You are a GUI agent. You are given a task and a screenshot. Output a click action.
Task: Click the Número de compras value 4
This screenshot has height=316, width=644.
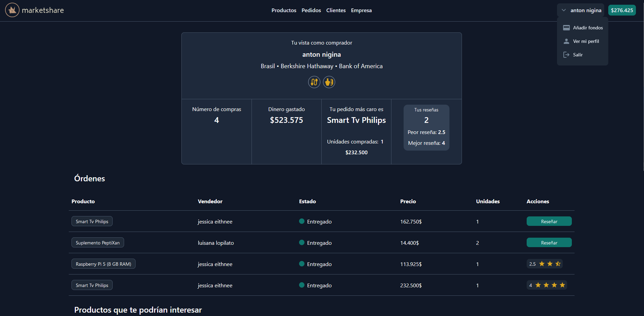tap(216, 120)
